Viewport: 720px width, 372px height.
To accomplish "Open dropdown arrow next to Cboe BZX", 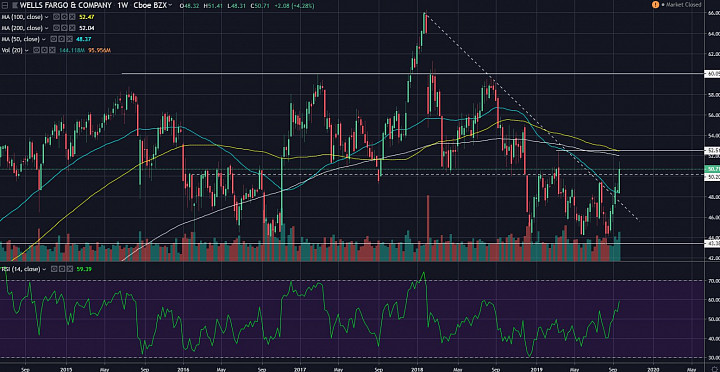I will click(x=170, y=5).
